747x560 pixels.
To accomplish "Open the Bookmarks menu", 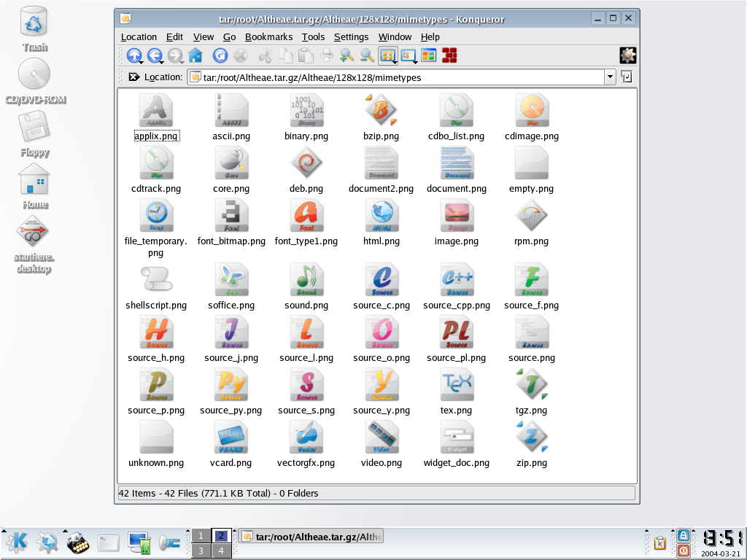I will pos(268,37).
